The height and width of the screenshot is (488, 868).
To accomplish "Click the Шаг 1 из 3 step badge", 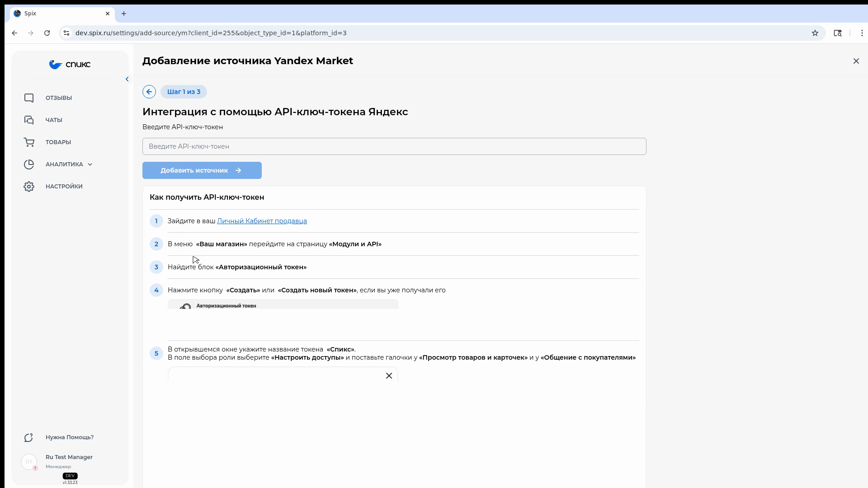I will click(184, 92).
